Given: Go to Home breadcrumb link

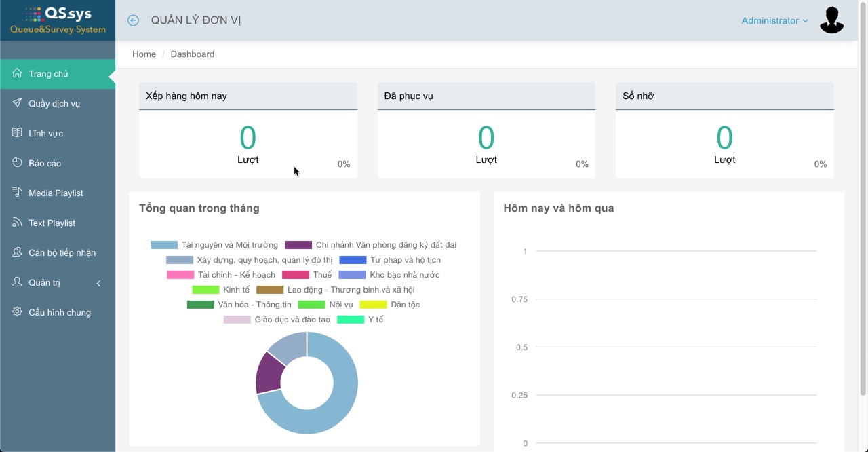Looking at the screenshot, I should point(144,54).
